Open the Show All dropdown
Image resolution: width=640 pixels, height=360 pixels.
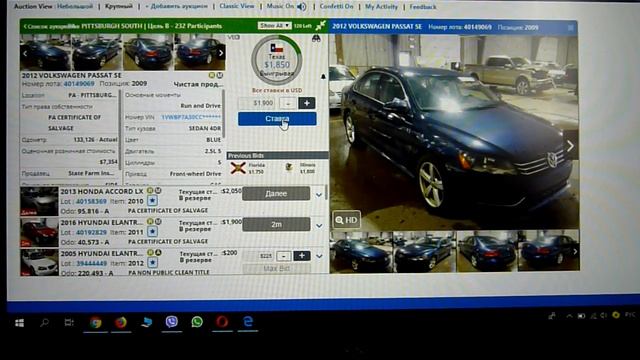(x=274, y=26)
